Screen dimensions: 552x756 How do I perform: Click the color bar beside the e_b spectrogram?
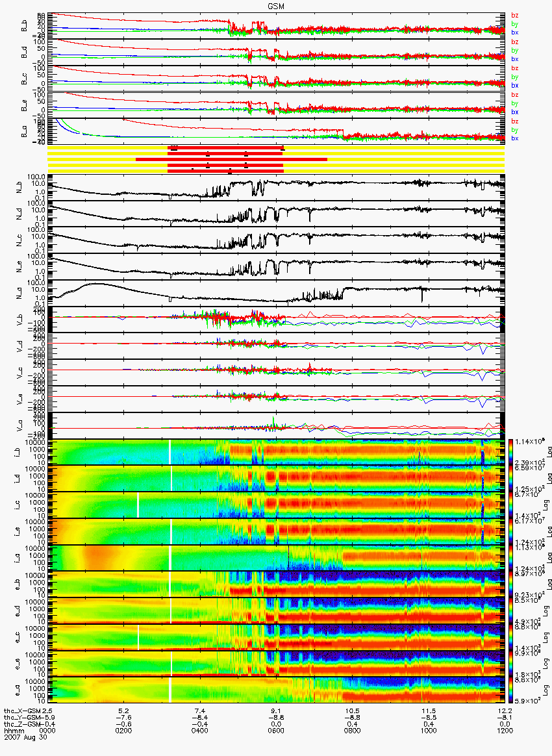coord(511,584)
